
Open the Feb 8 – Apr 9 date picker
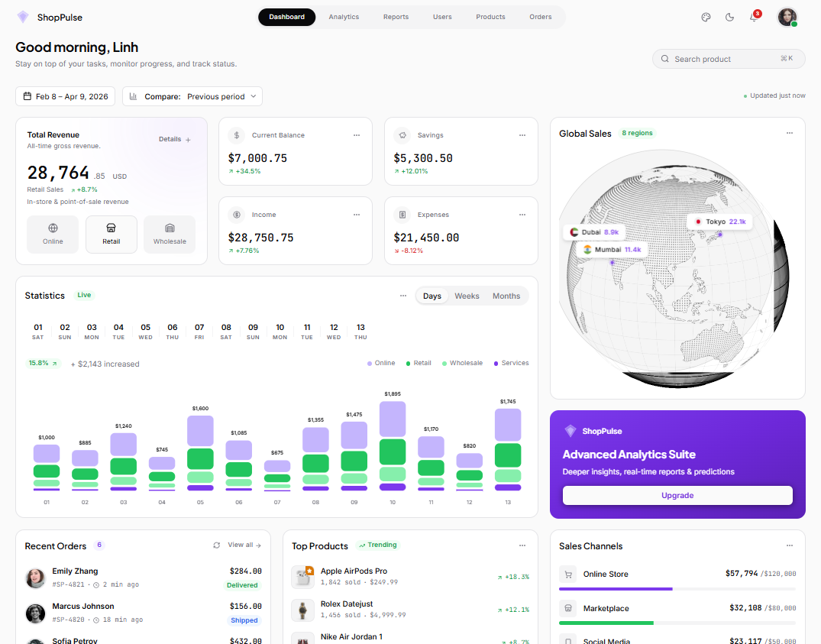66,96
